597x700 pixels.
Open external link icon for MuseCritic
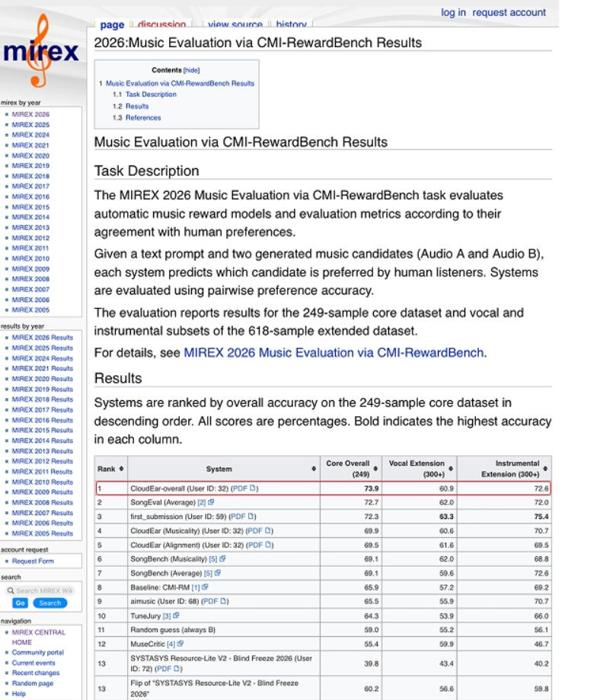click(x=180, y=644)
